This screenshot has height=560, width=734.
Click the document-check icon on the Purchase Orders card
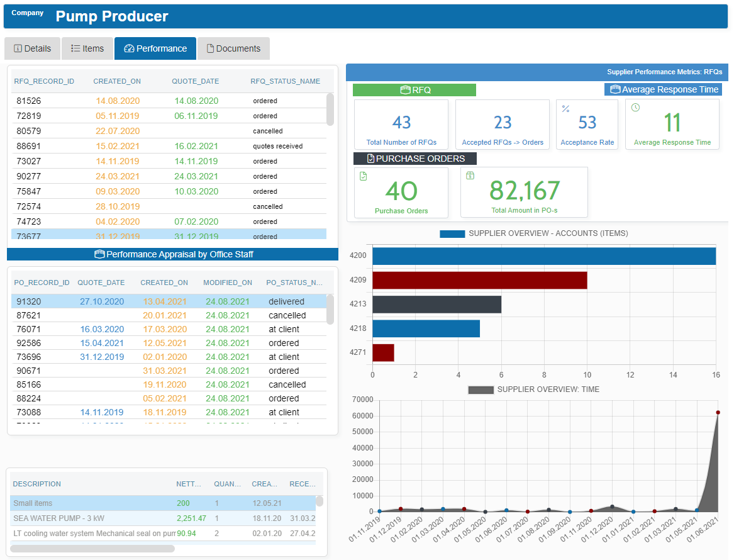363,176
